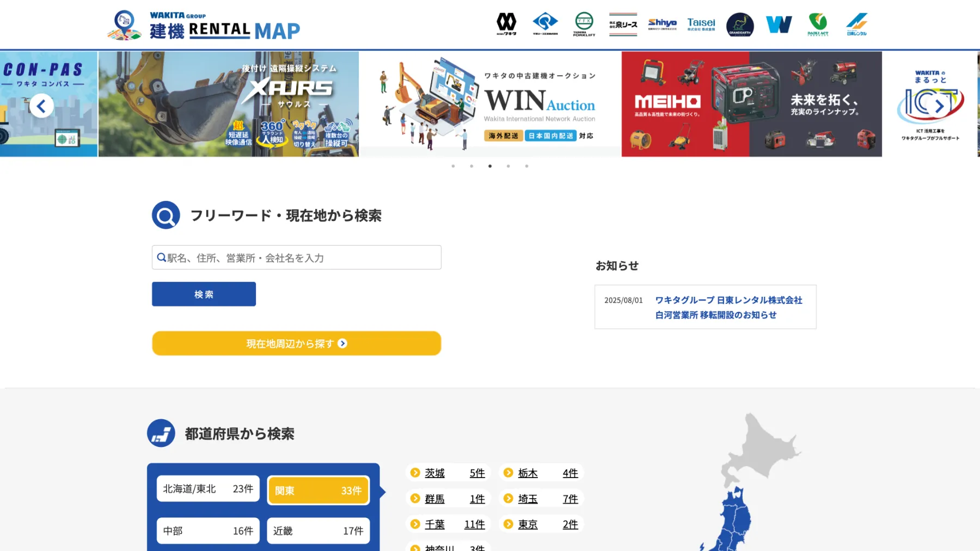Viewport: 980px width, 551px height.
Task: Open the 埼玉 prefecture results
Action: coord(541,499)
